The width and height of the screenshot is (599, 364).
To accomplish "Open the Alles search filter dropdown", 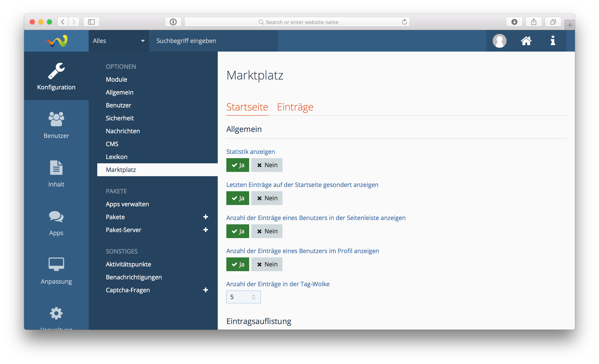I will click(x=119, y=41).
